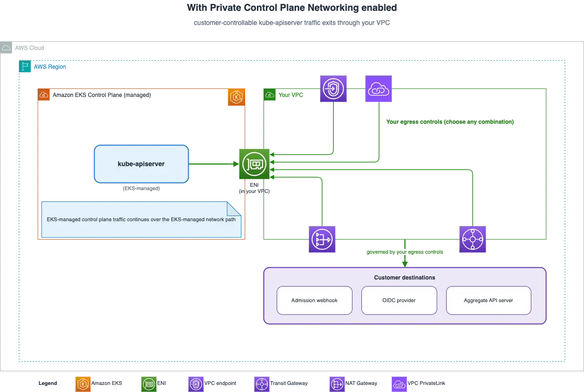Click the NAT Gateway icon in the legend

point(337,384)
